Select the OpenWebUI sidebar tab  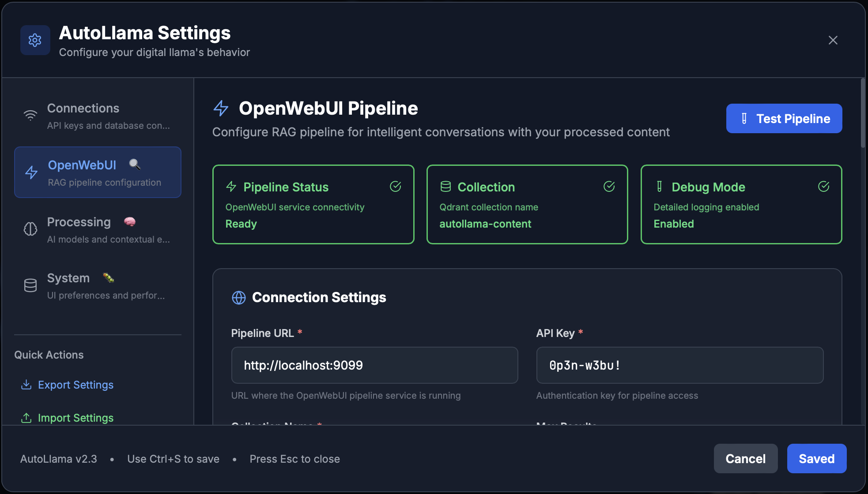coord(98,172)
